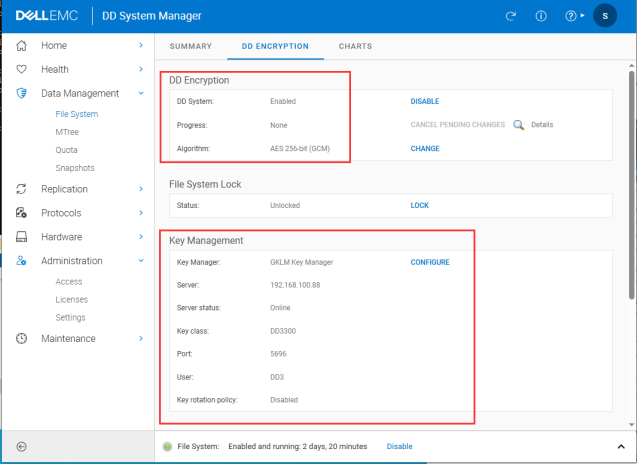Screen dimensions: 637x464
Task: Click the Maintenance clock icon
Action: click(x=22, y=338)
